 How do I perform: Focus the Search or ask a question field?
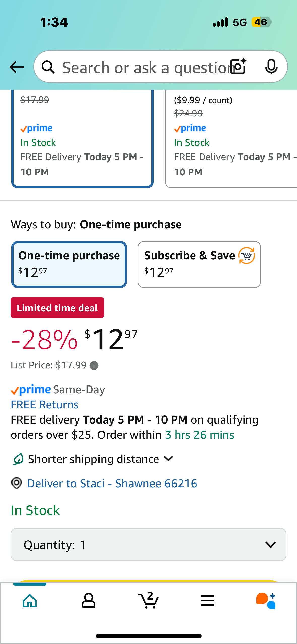point(145,67)
